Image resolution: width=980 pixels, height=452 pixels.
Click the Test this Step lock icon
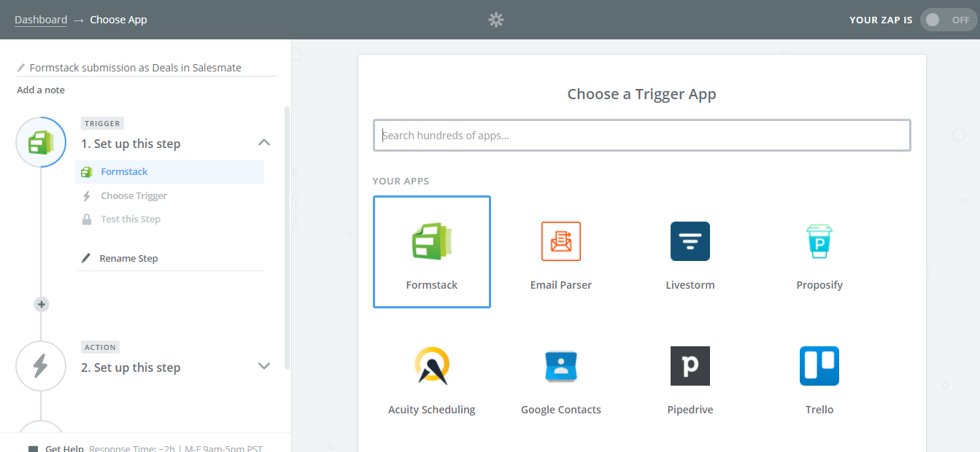(x=87, y=219)
